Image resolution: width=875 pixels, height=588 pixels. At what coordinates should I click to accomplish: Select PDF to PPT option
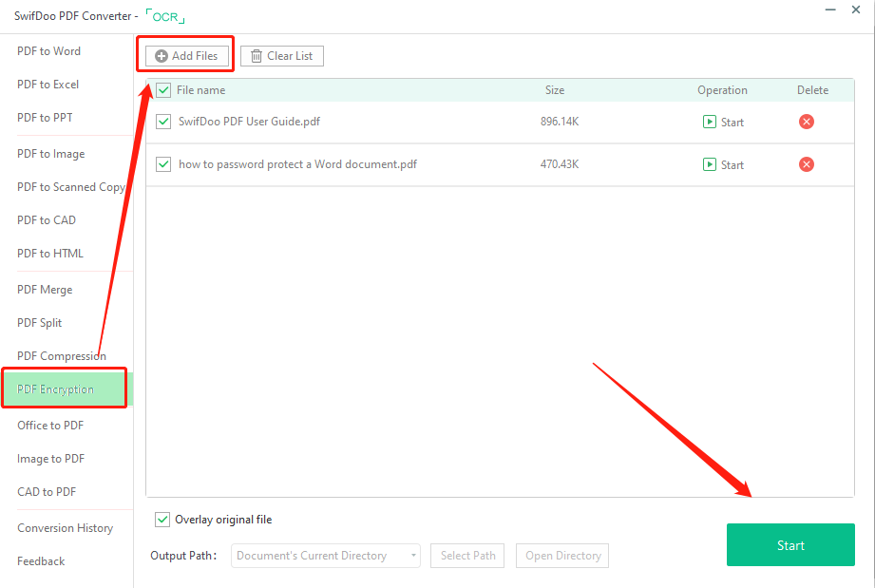click(46, 118)
